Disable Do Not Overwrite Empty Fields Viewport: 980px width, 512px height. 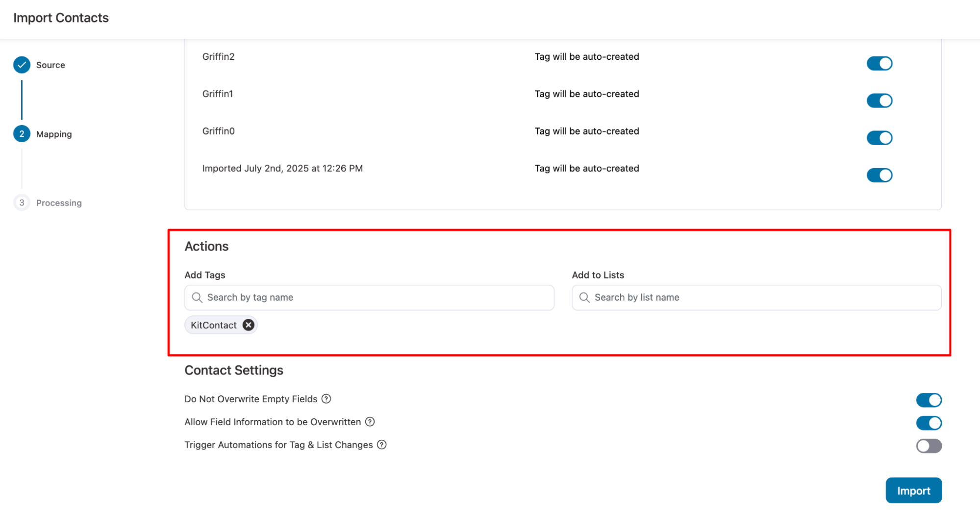click(x=929, y=400)
